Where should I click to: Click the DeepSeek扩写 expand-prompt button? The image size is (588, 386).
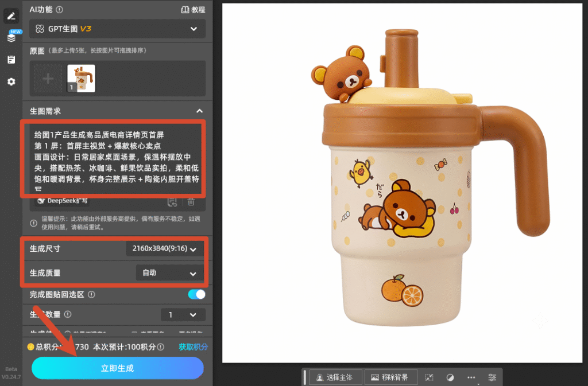point(62,201)
